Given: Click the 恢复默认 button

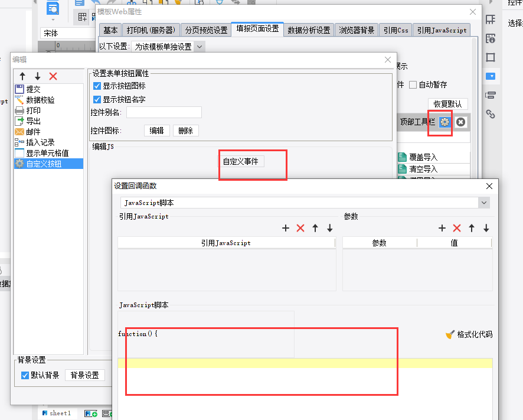Looking at the screenshot, I should point(447,104).
